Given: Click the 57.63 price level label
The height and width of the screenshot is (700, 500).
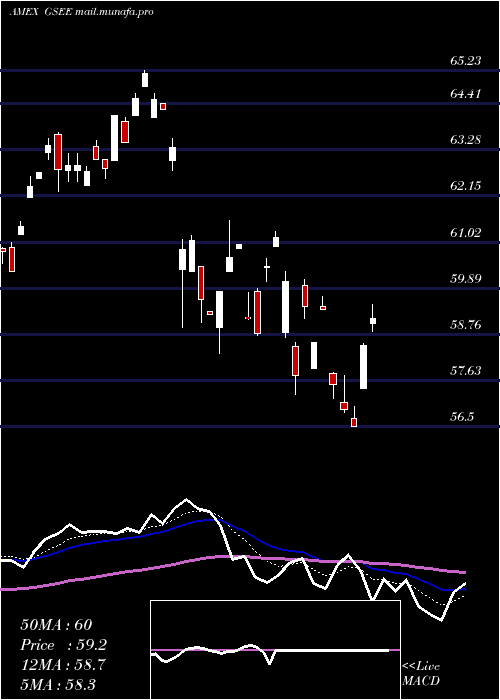Looking at the screenshot, I should 466,371.
